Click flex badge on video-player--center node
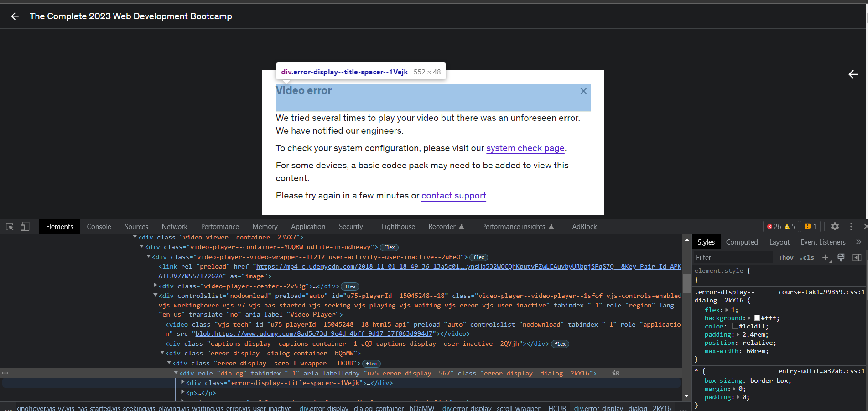This screenshot has width=868, height=411. pos(350,286)
